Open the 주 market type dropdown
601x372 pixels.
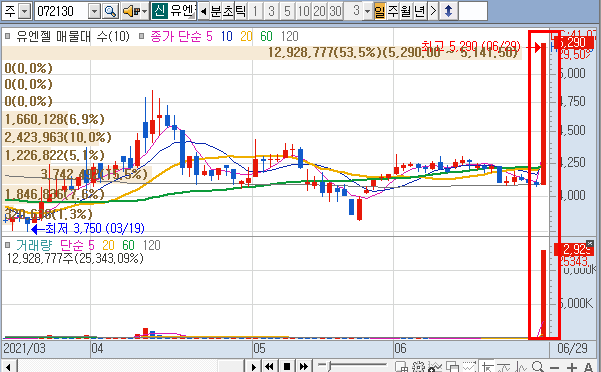click(x=24, y=11)
